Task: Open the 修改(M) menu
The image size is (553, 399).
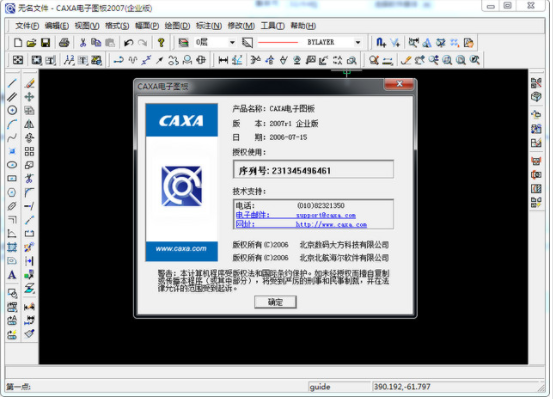Action: tap(241, 26)
